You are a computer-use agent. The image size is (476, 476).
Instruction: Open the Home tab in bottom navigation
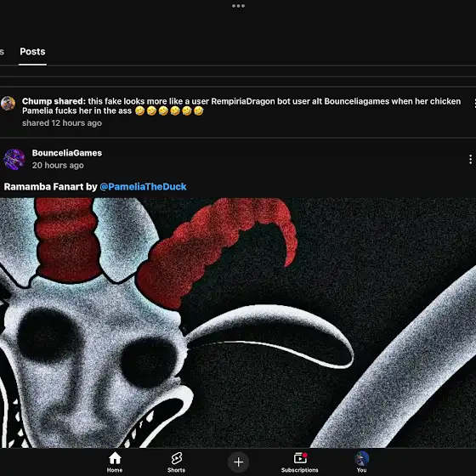[x=115, y=462]
